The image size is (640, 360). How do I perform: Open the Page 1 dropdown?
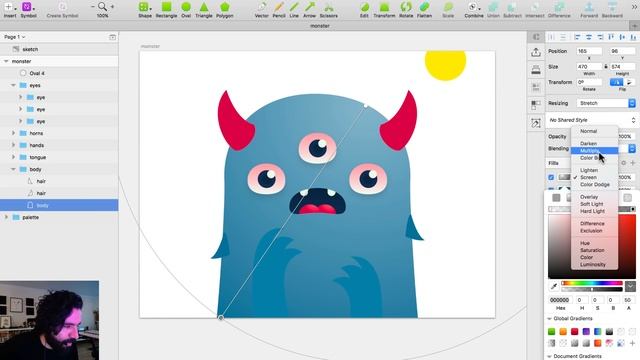tap(15, 37)
